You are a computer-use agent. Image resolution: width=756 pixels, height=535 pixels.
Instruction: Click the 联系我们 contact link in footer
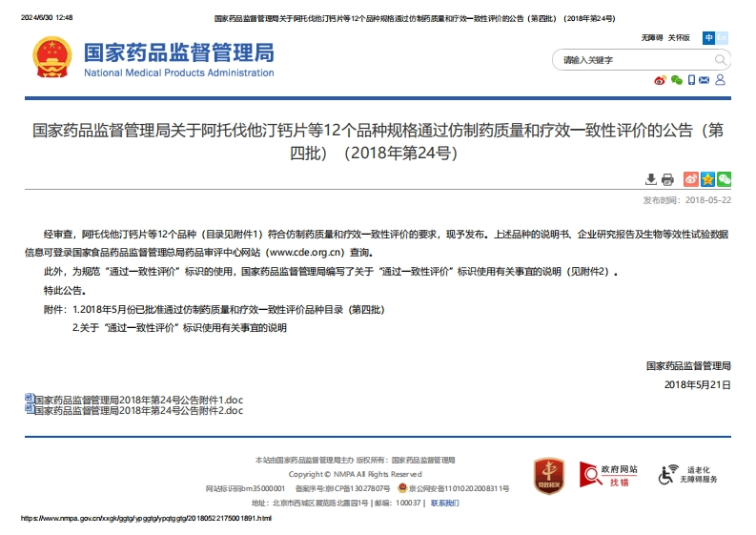[444, 503]
